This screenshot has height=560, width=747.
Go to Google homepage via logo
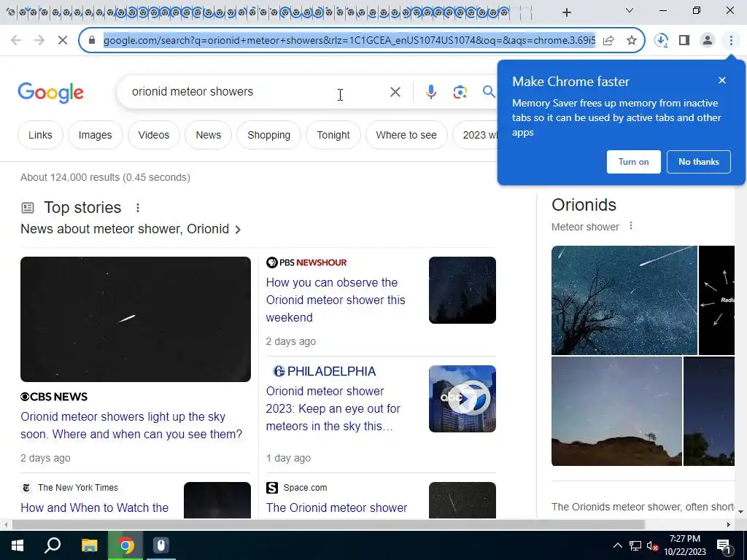click(x=50, y=93)
